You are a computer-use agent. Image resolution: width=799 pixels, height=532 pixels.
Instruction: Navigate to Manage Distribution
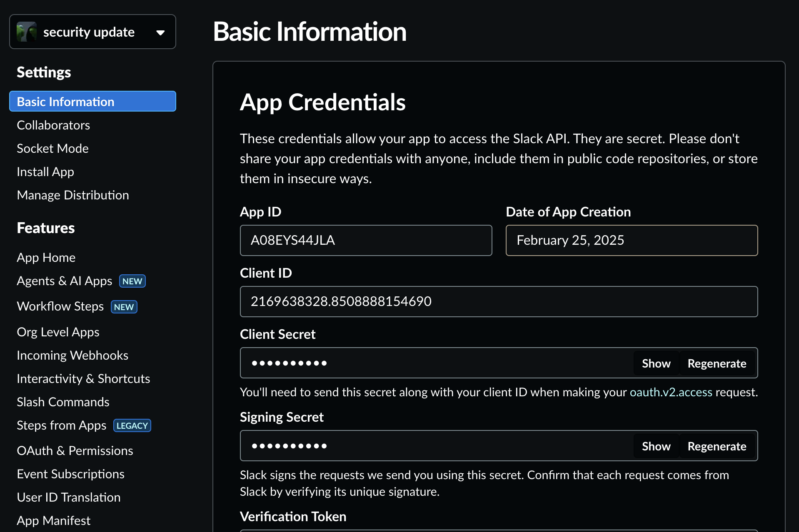[73, 195]
